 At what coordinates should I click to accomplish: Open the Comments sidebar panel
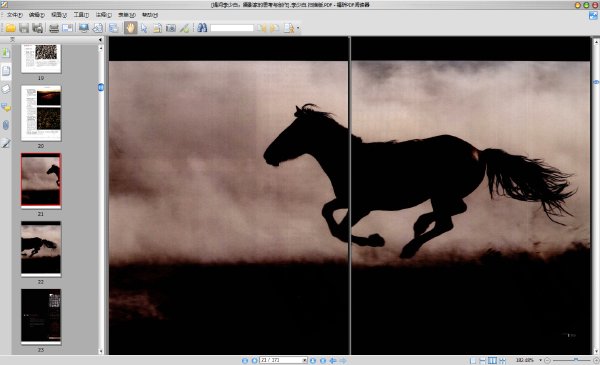click(6, 107)
